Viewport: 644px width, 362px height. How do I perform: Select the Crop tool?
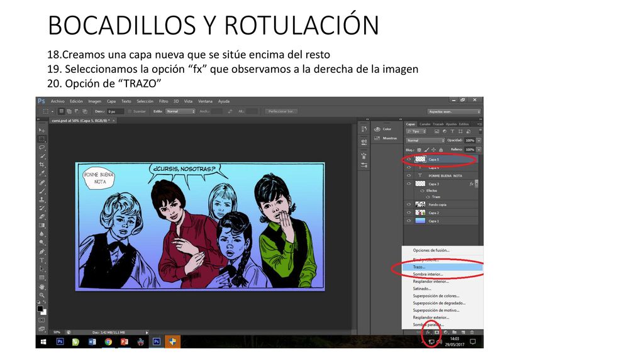pos(42,165)
